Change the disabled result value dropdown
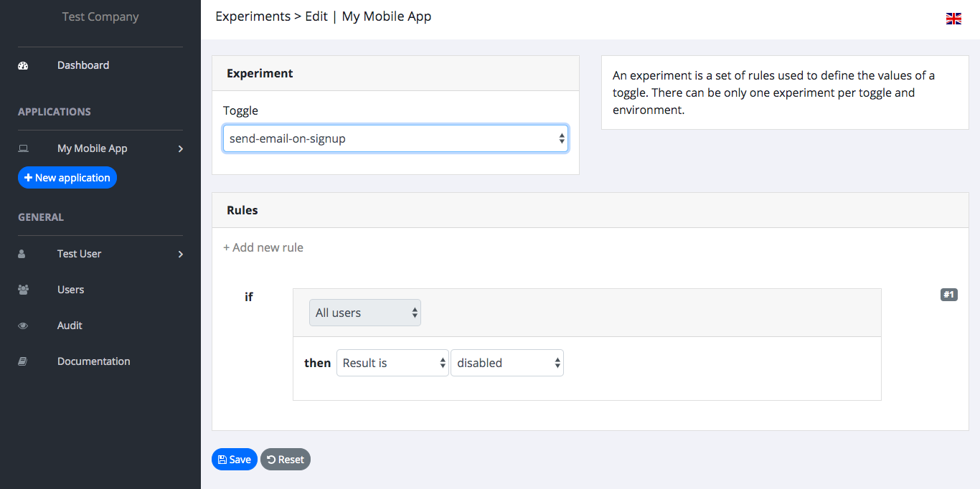The height and width of the screenshot is (489, 980). tap(507, 362)
